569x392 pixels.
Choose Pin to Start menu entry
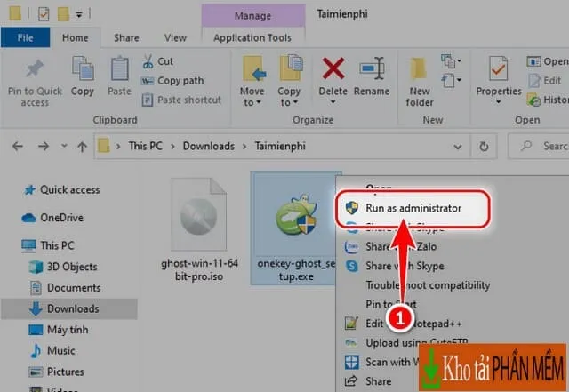click(x=390, y=304)
